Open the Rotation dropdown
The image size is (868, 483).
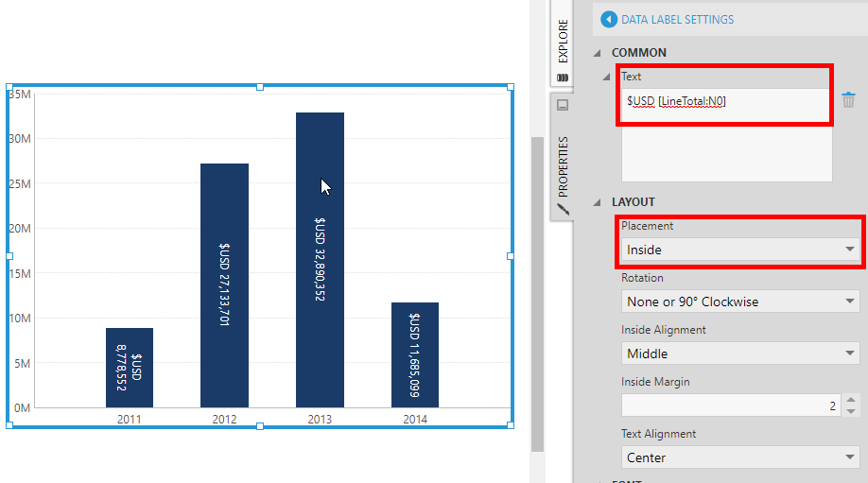pyautogui.click(x=740, y=302)
